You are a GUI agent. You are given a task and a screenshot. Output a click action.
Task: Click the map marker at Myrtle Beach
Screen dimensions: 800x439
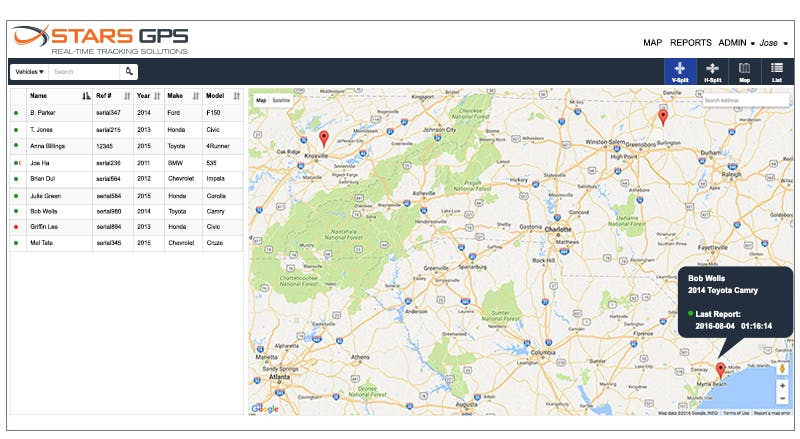(x=720, y=371)
